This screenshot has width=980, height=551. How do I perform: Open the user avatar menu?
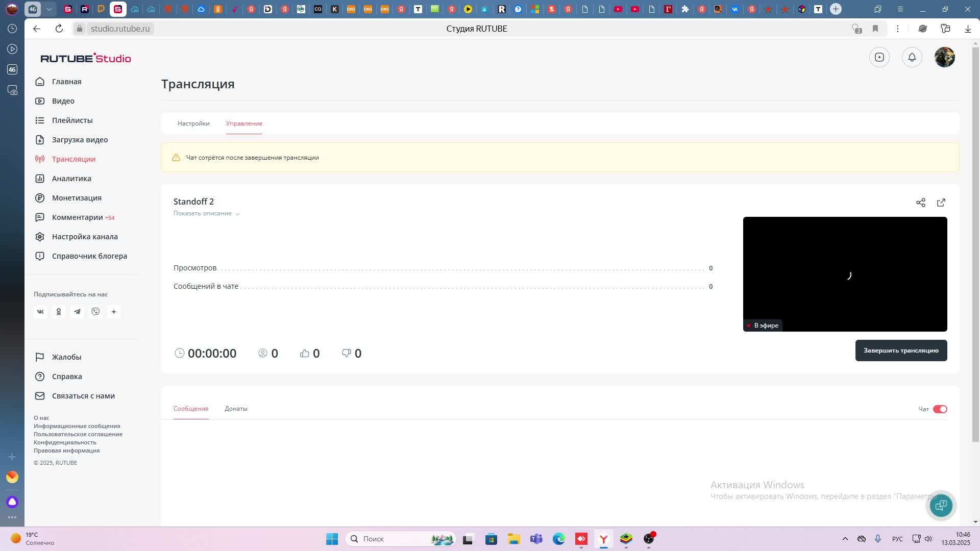[944, 57]
